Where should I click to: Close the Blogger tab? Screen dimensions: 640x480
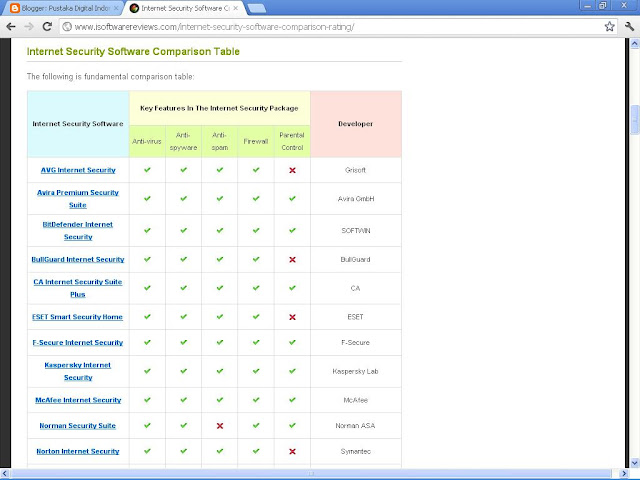[116, 8]
